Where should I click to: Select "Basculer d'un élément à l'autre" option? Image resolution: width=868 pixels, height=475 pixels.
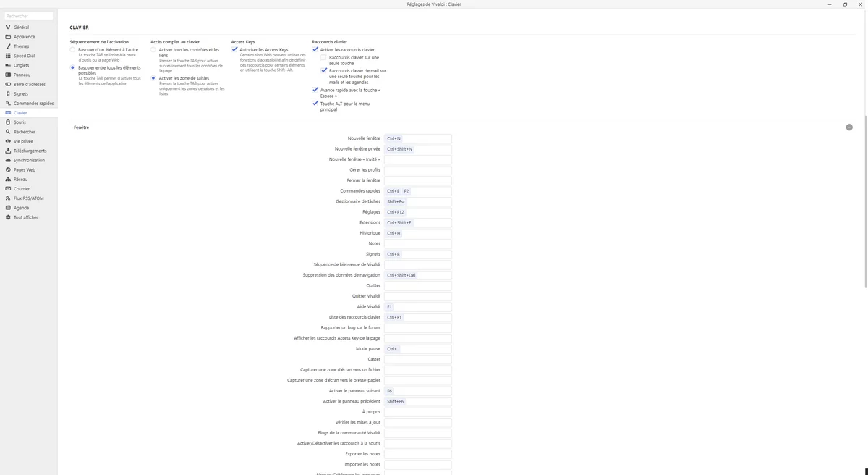point(72,50)
